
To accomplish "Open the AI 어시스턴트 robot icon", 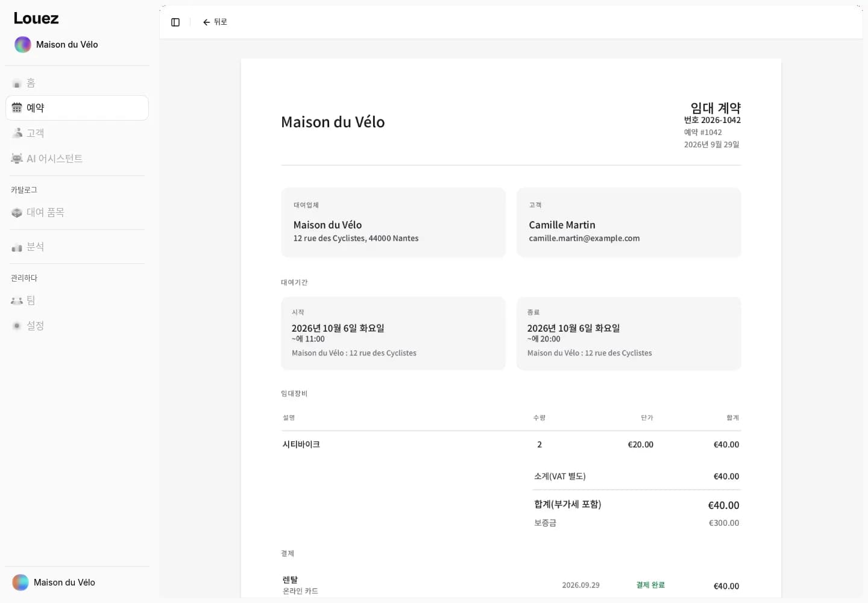I will tap(17, 159).
